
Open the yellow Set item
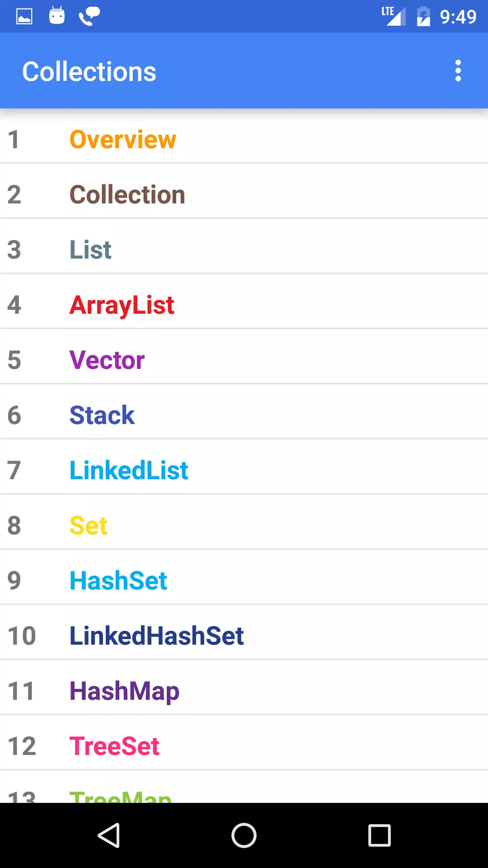[244, 525]
